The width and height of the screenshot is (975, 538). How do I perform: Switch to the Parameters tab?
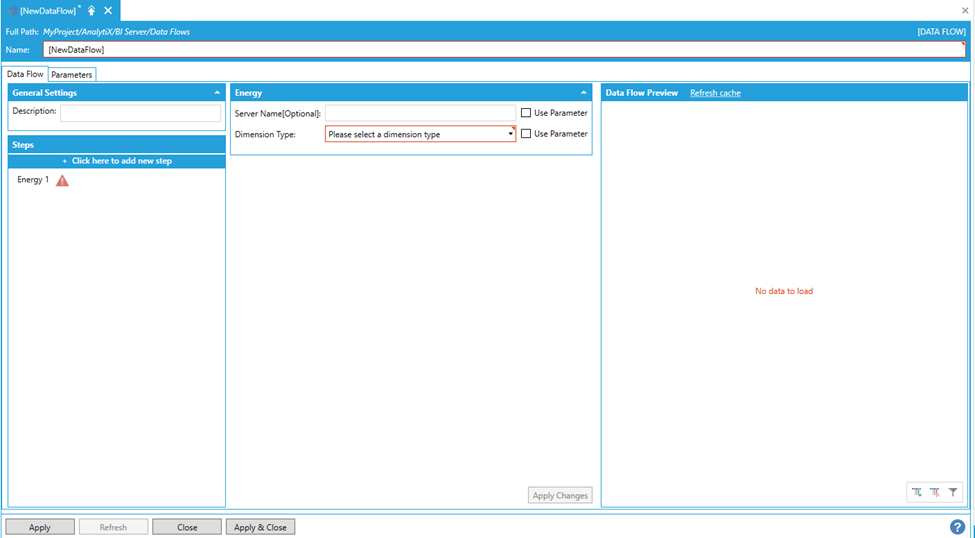tap(72, 75)
